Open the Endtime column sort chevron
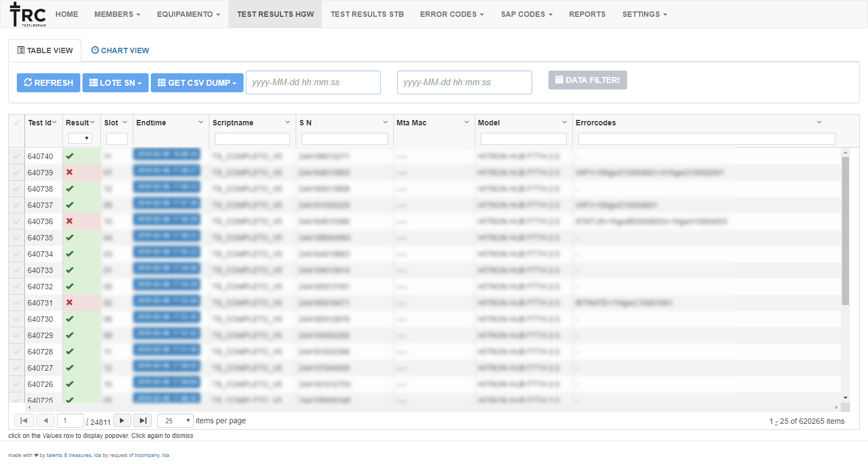868x464 pixels. point(201,123)
